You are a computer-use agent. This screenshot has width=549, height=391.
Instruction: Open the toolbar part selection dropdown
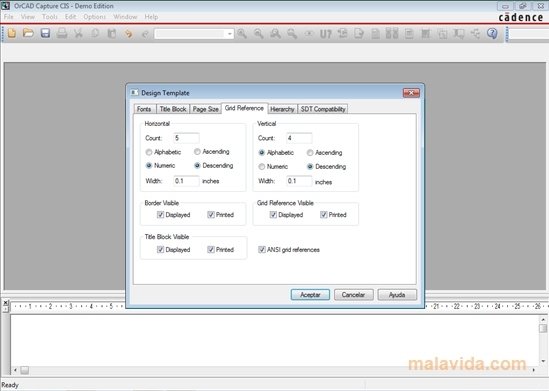click(x=229, y=34)
